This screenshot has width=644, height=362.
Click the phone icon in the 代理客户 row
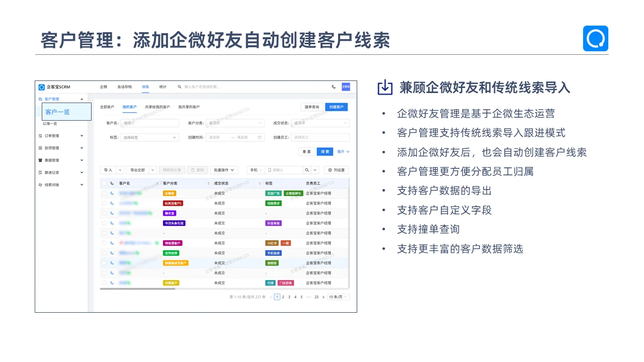point(112,283)
